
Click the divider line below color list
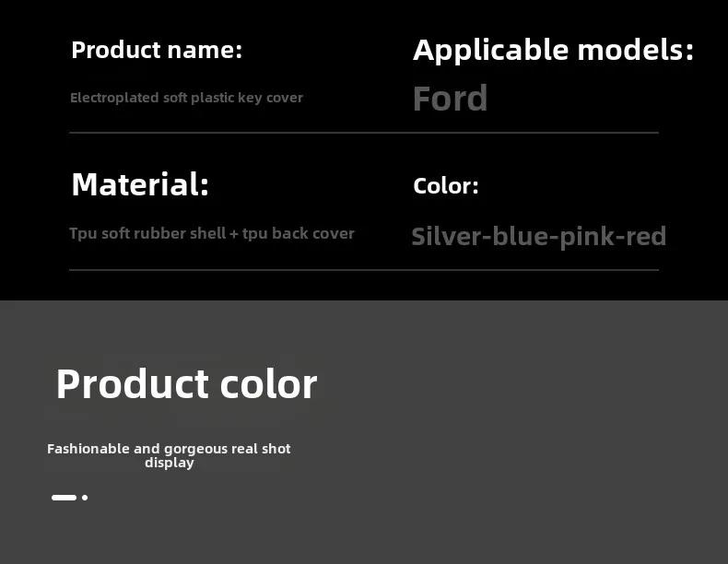coord(364,270)
